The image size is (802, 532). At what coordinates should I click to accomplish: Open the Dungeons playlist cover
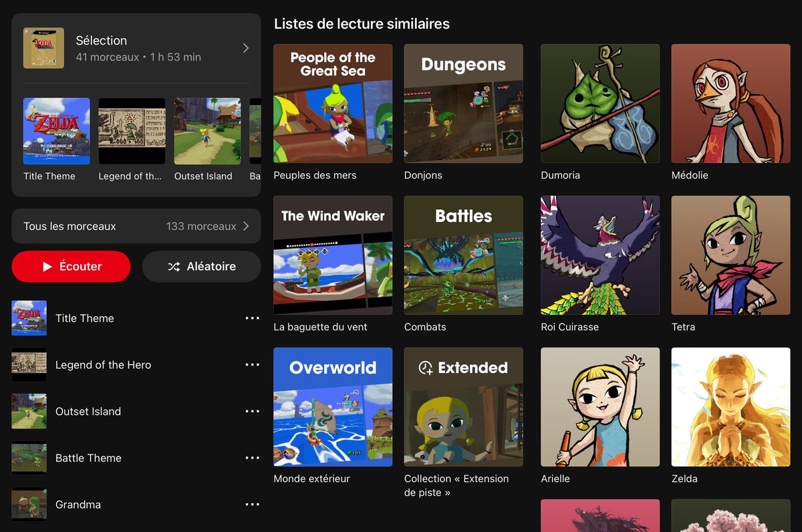tap(463, 104)
